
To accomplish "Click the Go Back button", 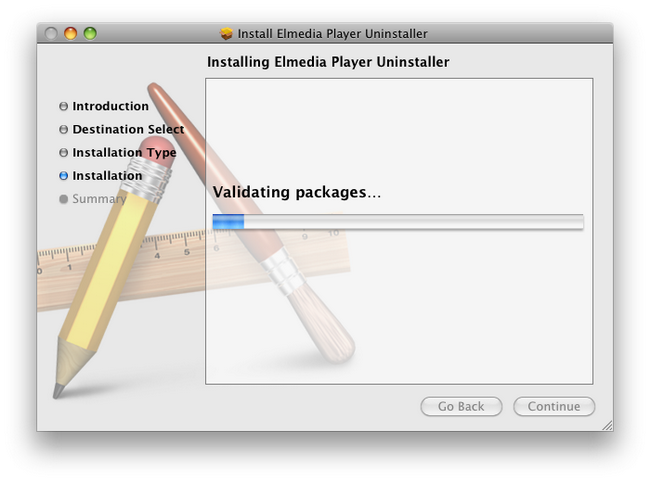I will tap(461, 407).
